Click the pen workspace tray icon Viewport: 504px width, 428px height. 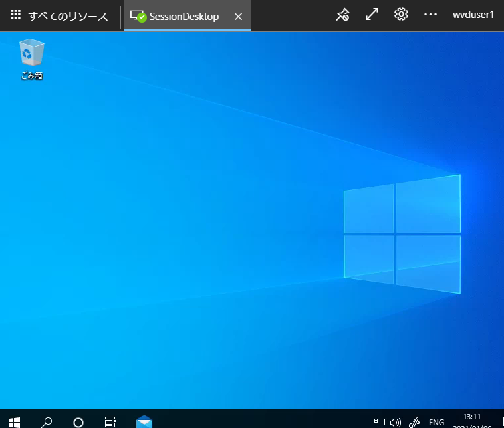414,423
